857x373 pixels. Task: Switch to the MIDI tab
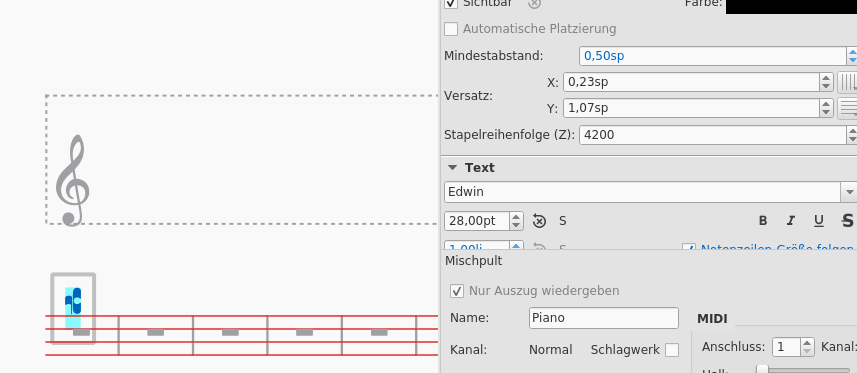[712, 319]
